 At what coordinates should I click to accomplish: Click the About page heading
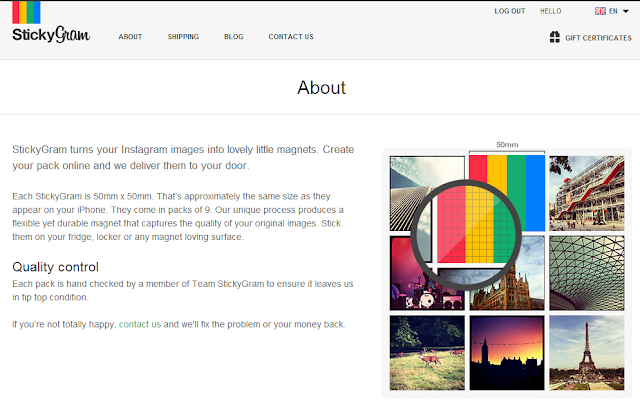tap(322, 88)
